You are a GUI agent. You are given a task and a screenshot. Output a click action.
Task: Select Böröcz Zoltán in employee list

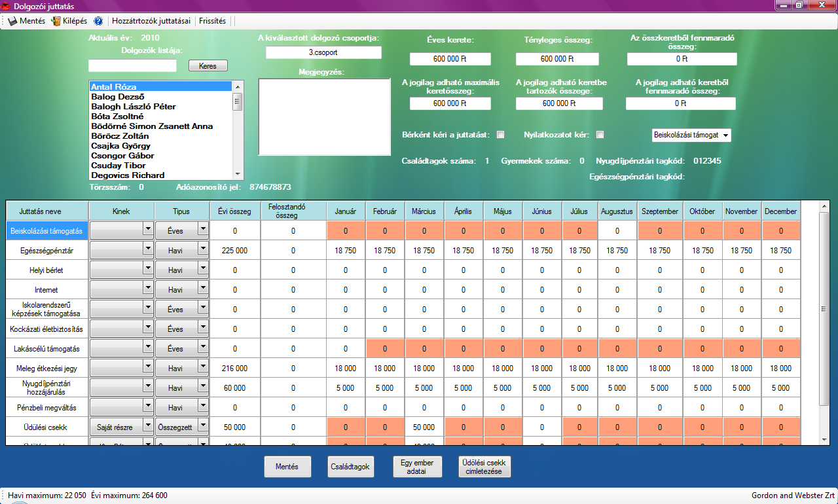pyautogui.click(x=160, y=135)
